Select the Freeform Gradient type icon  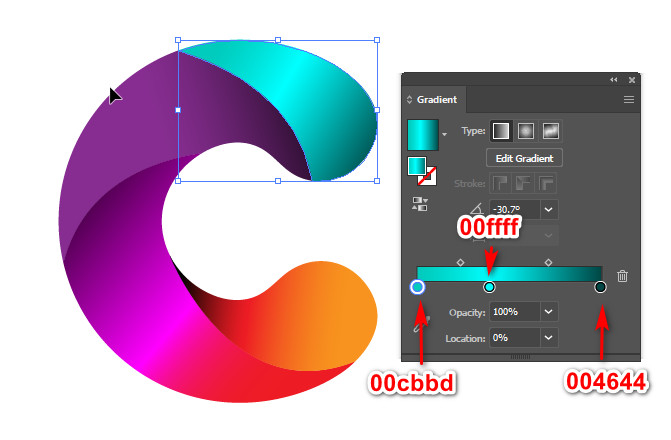click(551, 131)
